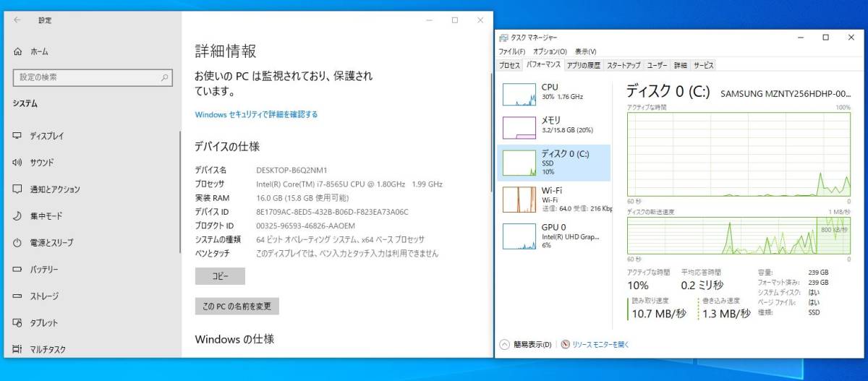Click SAMSUNG MZNTY256HDHP disk model text
This screenshot has width=868, height=381.
[x=786, y=94]
